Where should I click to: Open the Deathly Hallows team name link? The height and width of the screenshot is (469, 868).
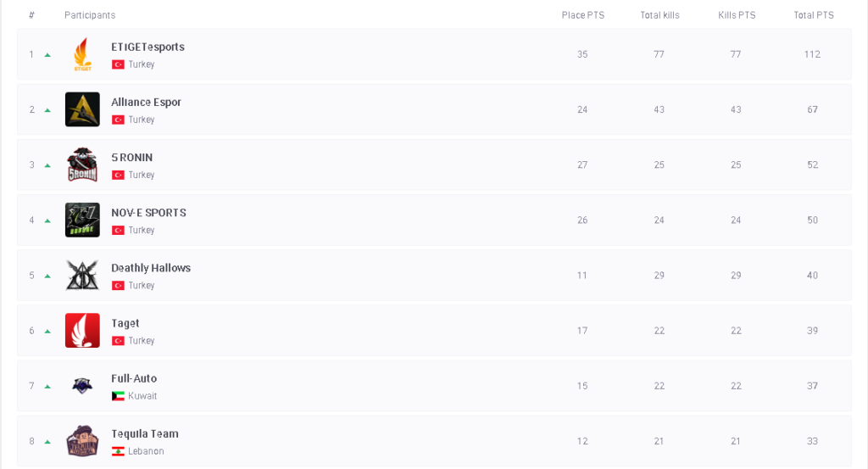[151, 268]
